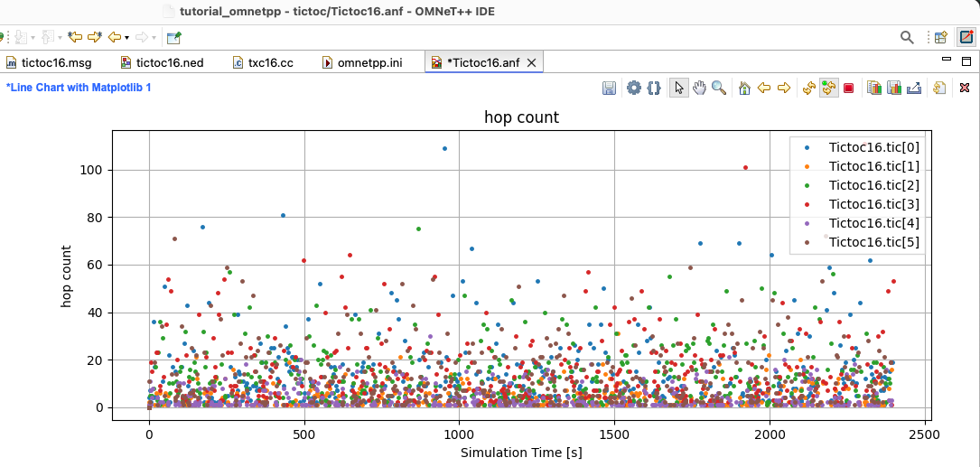
Task: Click Tictoc16.tic[2] legend entry
Action: 873,185
